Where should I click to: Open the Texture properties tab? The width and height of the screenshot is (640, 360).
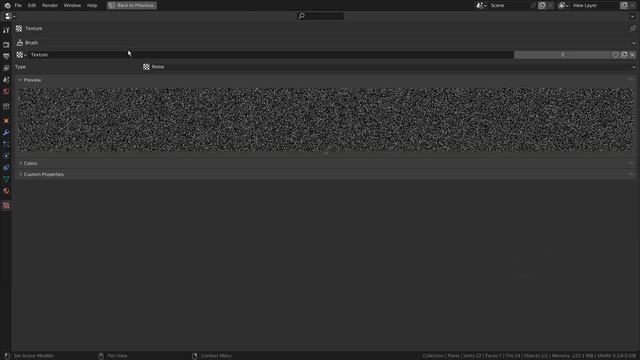pos(6,205)
